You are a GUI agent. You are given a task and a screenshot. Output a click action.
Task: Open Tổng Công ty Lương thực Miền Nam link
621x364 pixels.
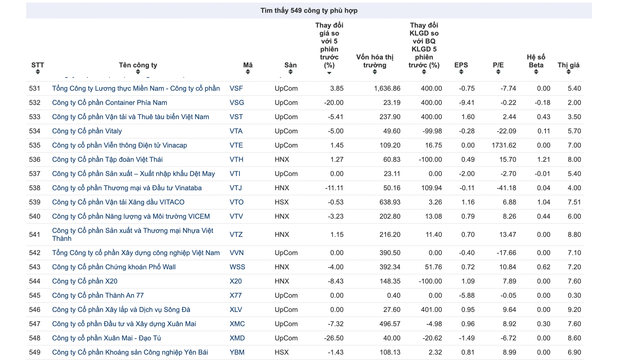click(x=136, y=88)
